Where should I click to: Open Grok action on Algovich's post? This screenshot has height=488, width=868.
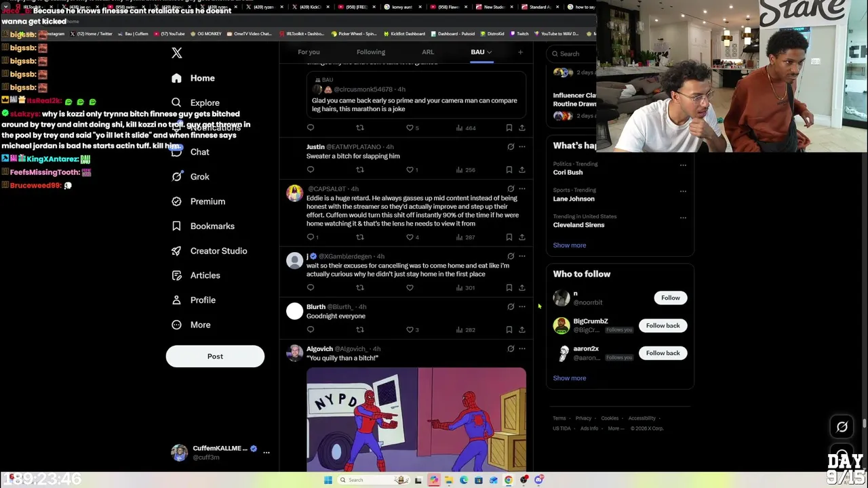pos(511,349)
